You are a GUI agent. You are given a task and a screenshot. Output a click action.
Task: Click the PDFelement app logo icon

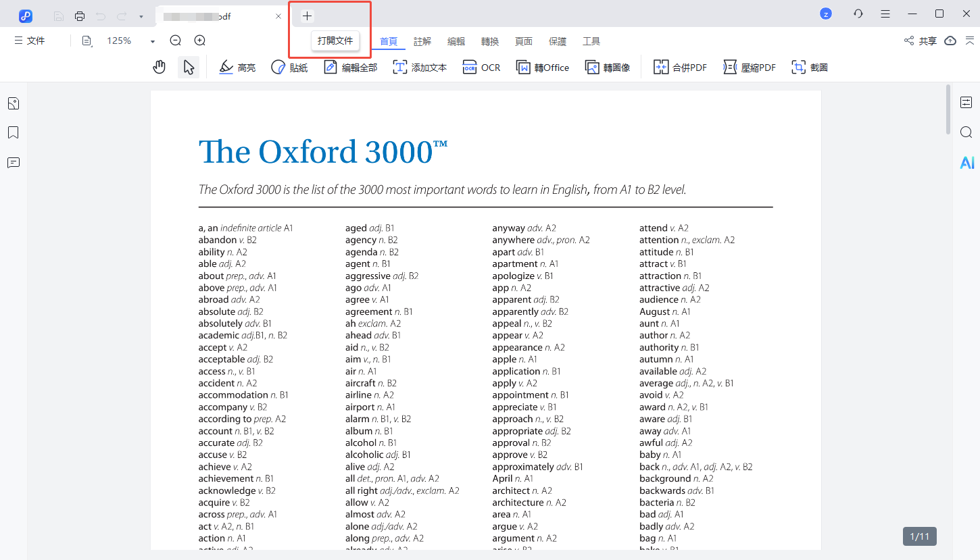click(x=26, y=16)
